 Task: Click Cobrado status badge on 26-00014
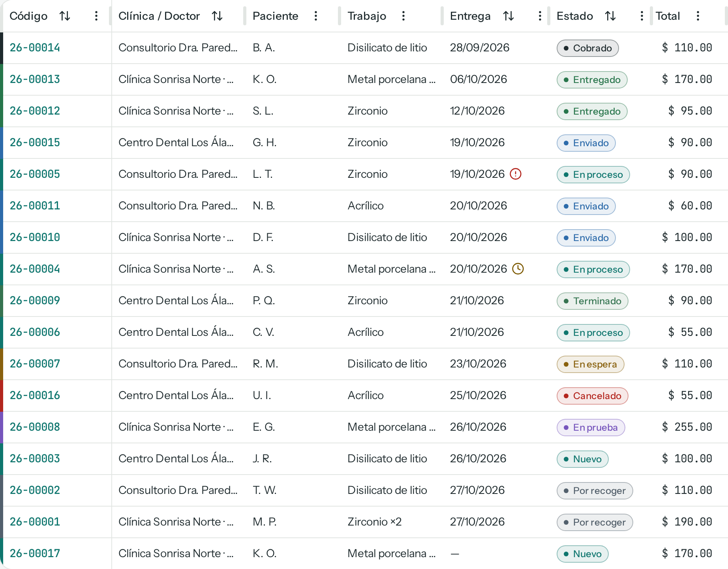pyautogui.click(x=587, y=48)
